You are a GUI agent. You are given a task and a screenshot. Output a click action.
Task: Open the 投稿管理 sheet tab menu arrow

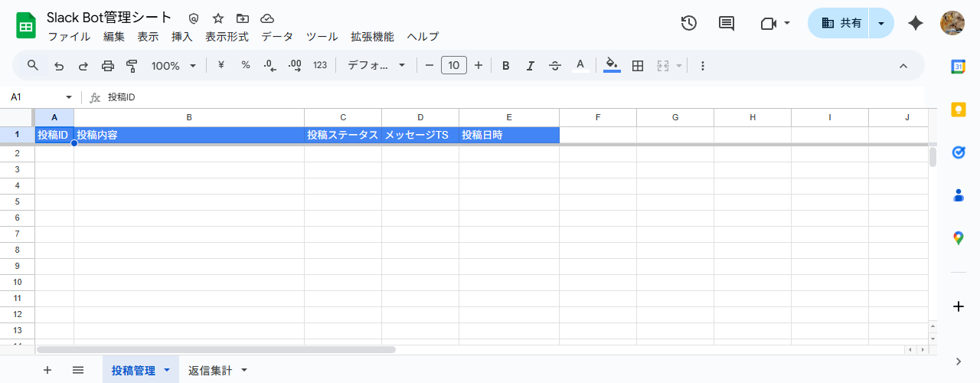167,370
